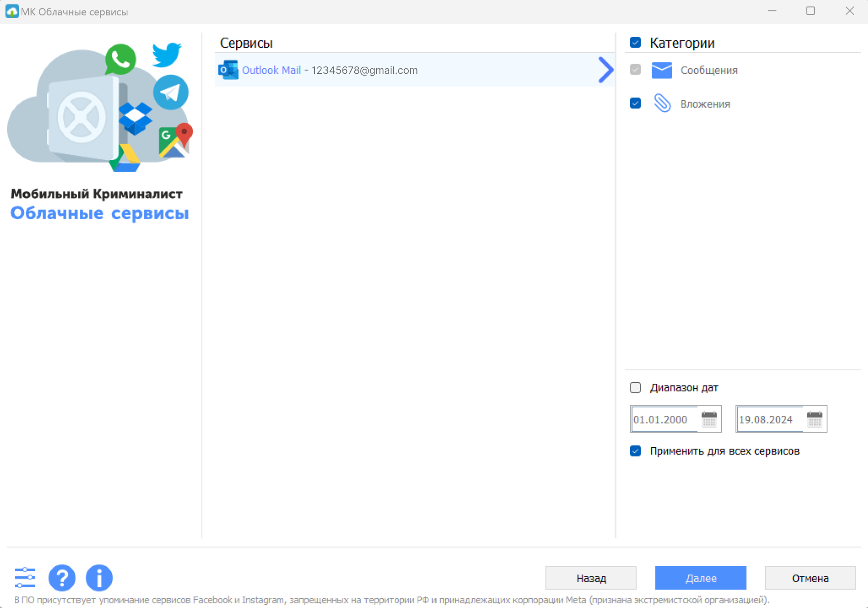
Task: Expand the Outlook Mail chevron arrow
Action: tap(606, 70)
